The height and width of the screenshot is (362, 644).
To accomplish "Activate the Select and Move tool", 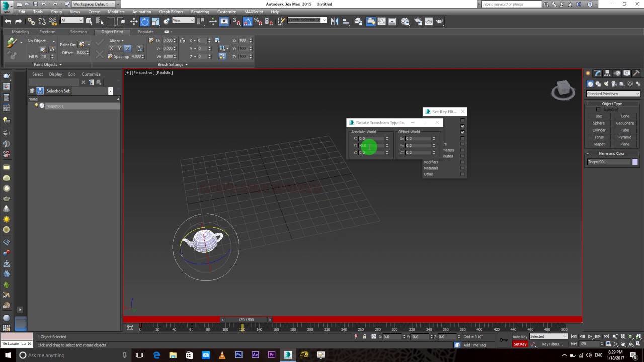I will pyautogui.click(x=134, y=21).
